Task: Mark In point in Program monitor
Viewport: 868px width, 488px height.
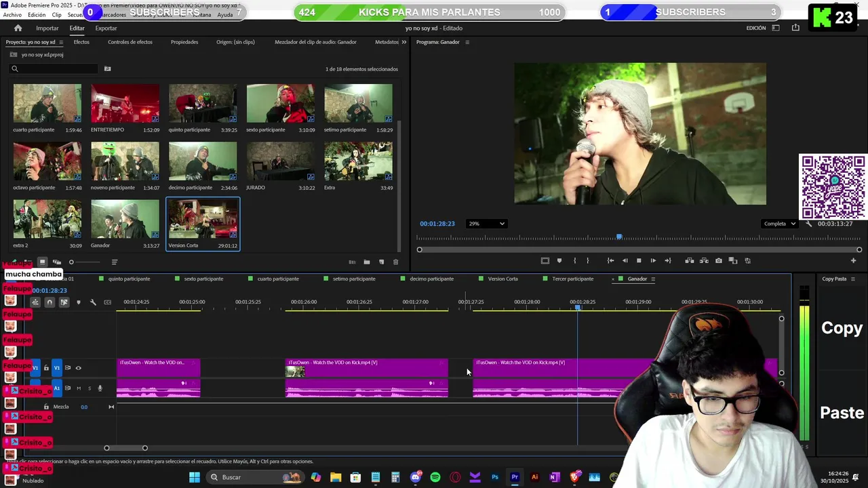Action: (x=574, y=260)
